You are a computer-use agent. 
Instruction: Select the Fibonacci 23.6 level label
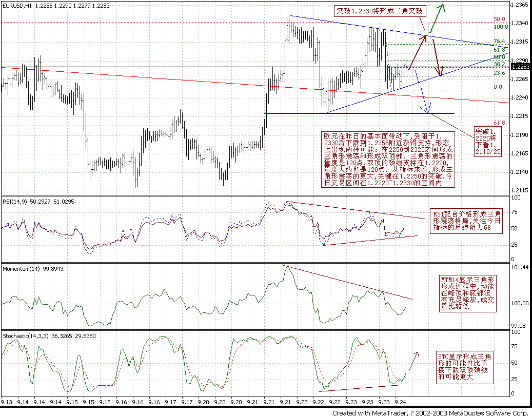point(500,73)
